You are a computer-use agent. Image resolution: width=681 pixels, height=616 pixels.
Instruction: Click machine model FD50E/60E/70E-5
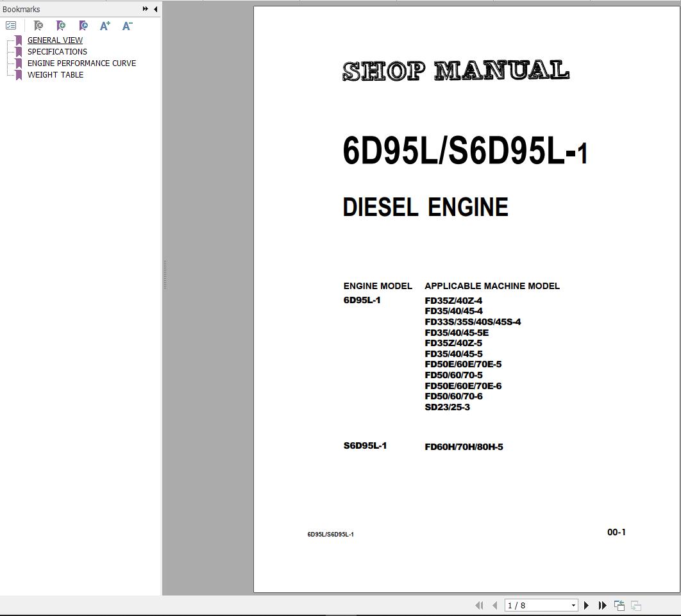(463, 364)
